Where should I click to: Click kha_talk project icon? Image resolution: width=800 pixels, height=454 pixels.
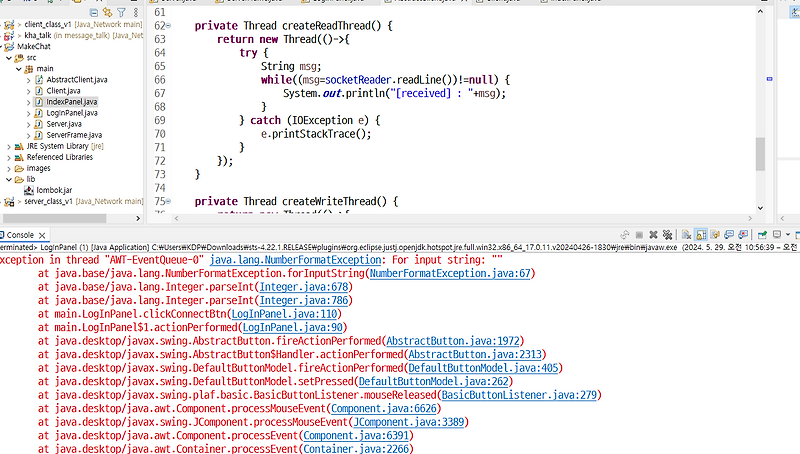[9, 36]
